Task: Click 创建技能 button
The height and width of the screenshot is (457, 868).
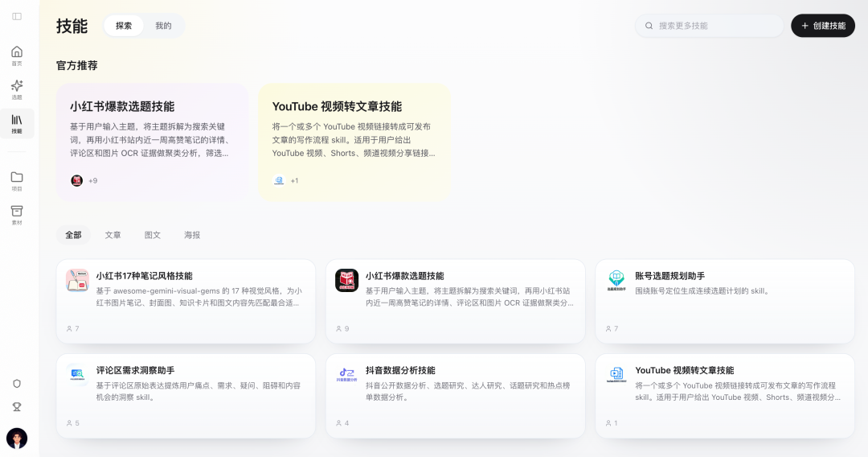Action: pos(823,26)
